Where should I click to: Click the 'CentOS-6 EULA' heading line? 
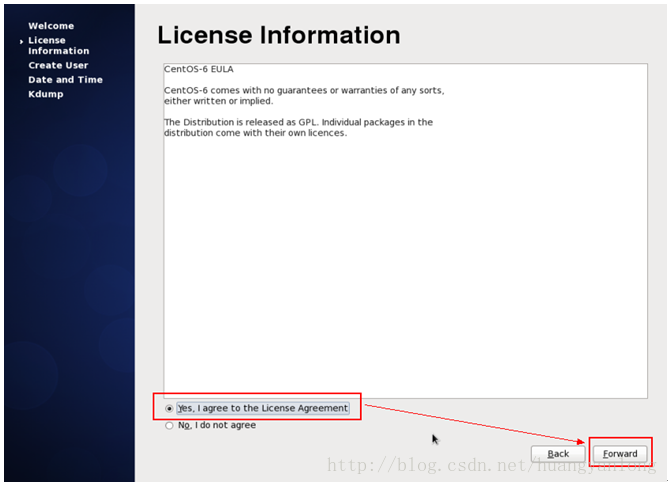[199, 69]
